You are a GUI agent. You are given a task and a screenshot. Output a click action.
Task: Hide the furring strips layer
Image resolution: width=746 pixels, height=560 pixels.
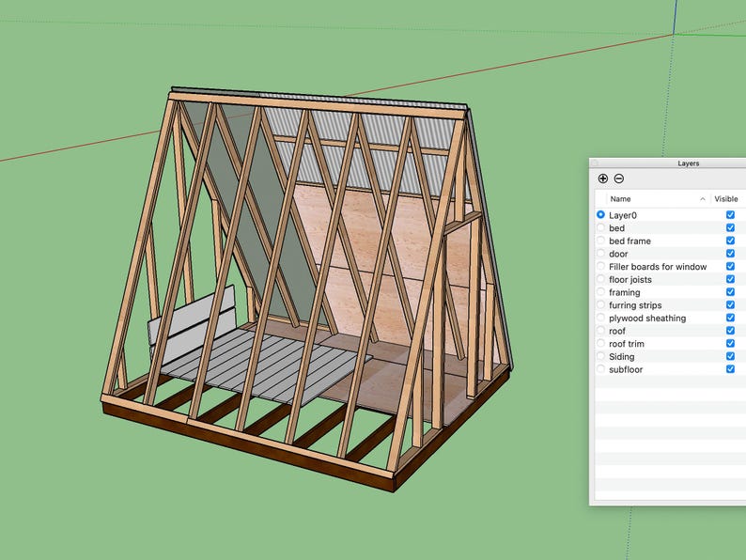pyautogui.click(x=730, y=304)
